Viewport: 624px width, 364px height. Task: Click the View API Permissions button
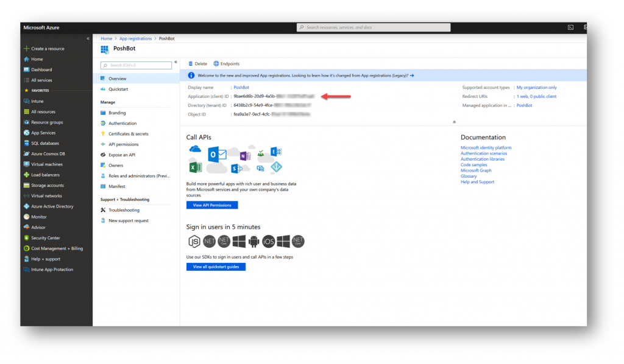coord(212,205)
